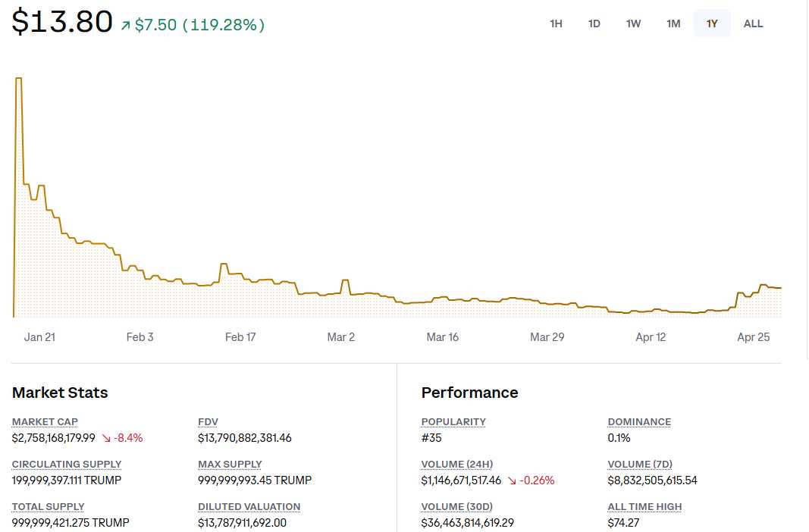
Task: Click the chart's initial price spike peak
Action: [18, 78]
